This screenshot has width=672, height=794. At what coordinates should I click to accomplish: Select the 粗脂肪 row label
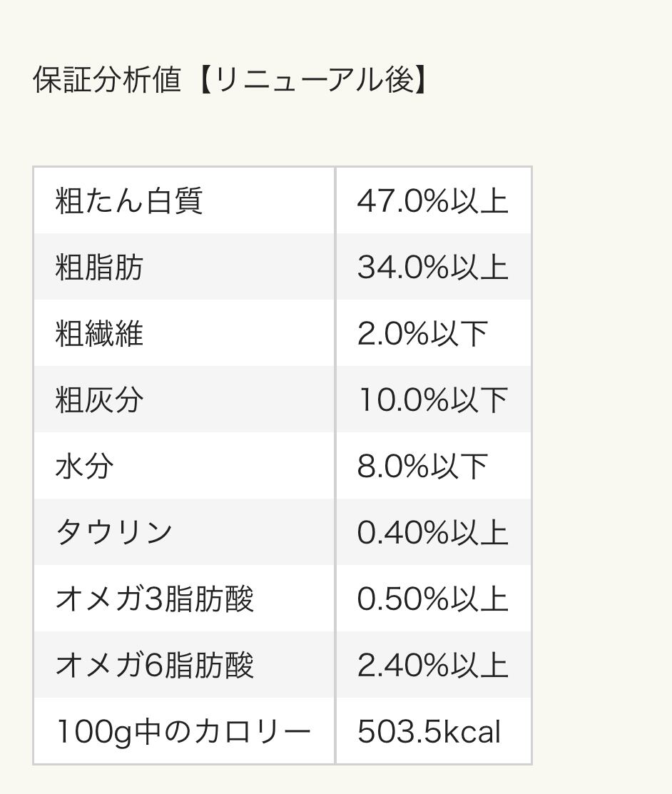(x=99, y=267)
